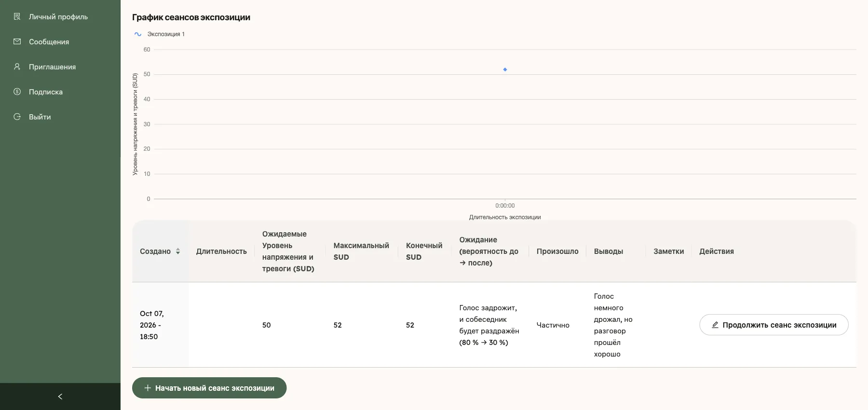Click the envelope icon beside Сообщения
The width and height of the screenshot is (868, 410).
(17, 42)
